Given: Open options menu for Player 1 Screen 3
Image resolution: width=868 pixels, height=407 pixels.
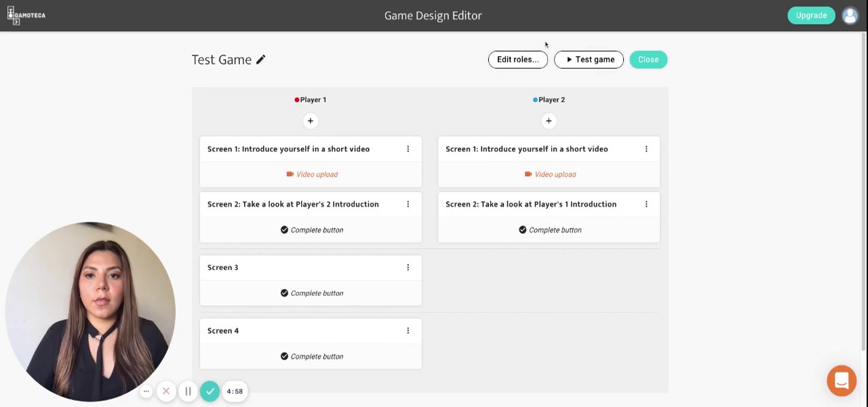Looking at the screenshot, I should (x=408, y=267).
